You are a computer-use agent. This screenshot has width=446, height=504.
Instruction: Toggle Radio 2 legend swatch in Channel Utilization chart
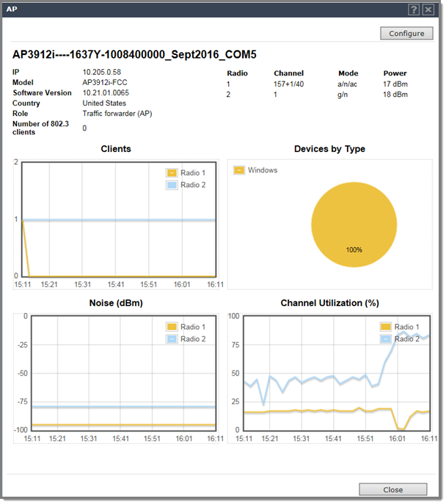point(386,339)
